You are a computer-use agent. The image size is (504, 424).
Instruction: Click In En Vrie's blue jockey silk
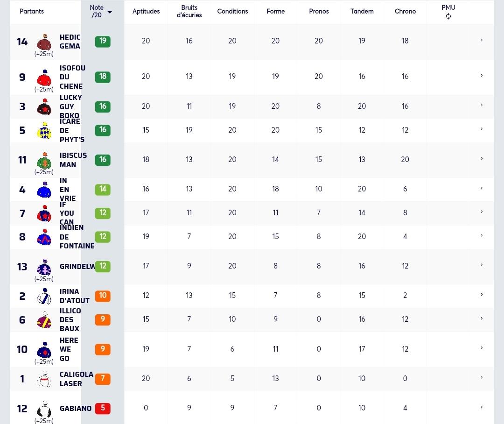tap(44, 190)
